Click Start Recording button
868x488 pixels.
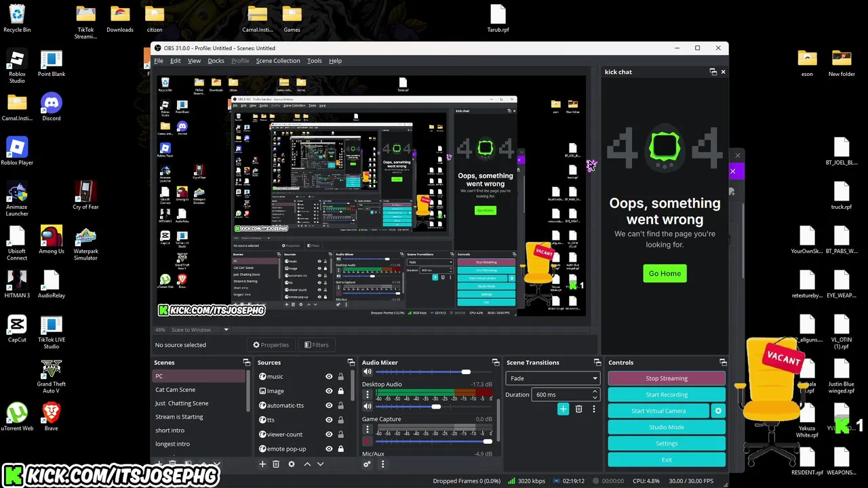click(667, 394)
